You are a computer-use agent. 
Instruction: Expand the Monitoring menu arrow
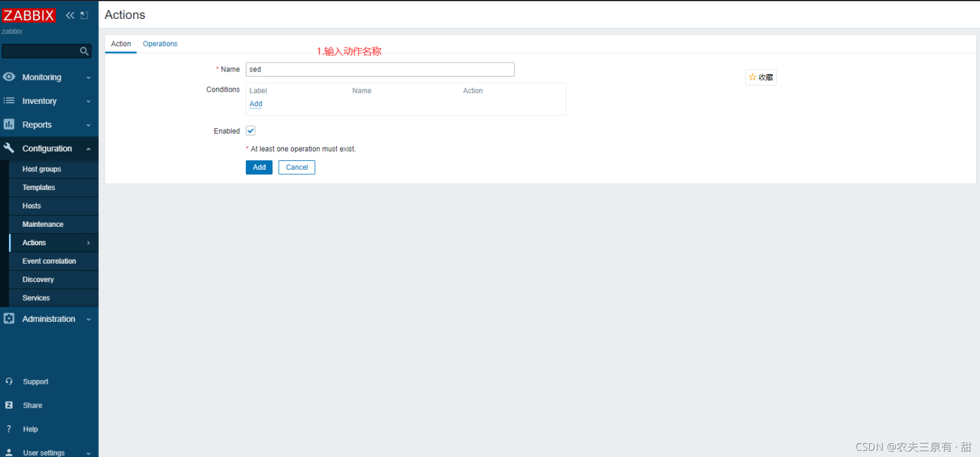[x=88, y=78]
